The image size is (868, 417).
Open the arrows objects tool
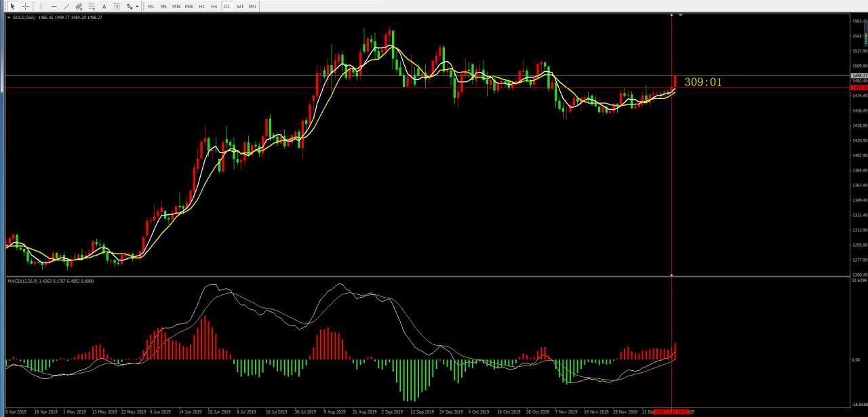pos(129,6)
